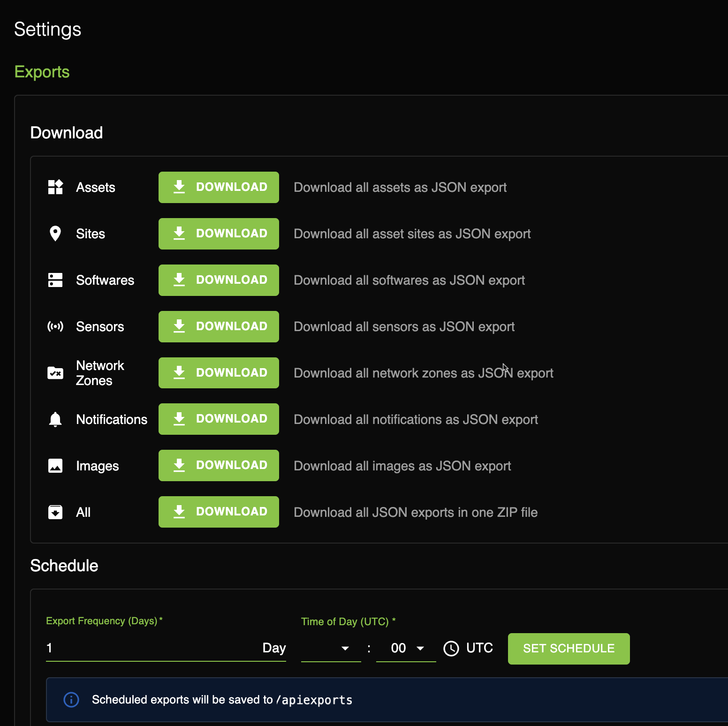Click the /apiexports path text
Viewport: 728px width, 726px height.
tap(314, 700)
